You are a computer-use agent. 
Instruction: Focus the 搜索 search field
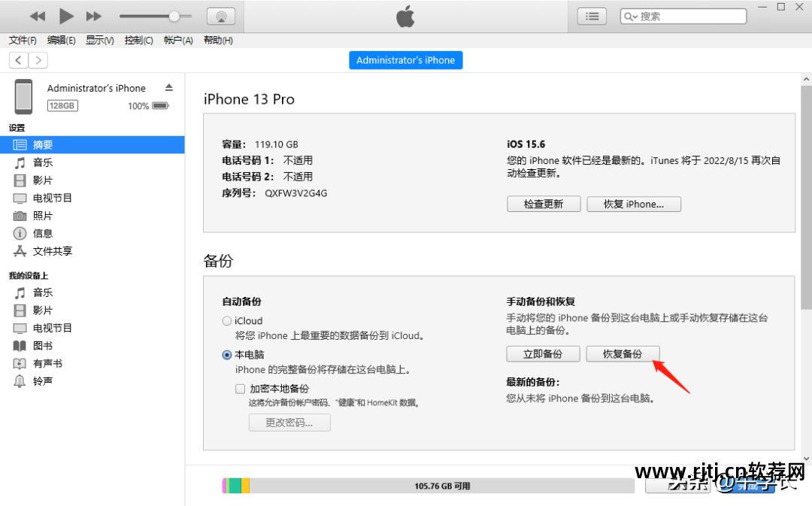coord(683,17)
